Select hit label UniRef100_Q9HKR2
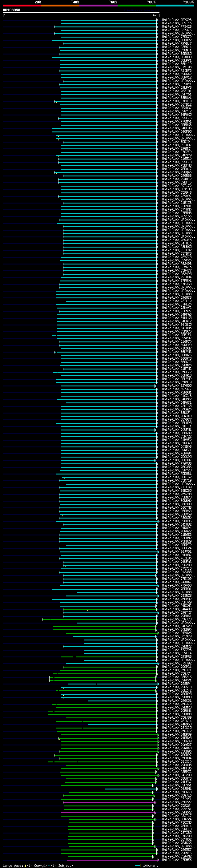Image resolution: width=197 pixels, height=868 pixels. [x=177, y=812]
